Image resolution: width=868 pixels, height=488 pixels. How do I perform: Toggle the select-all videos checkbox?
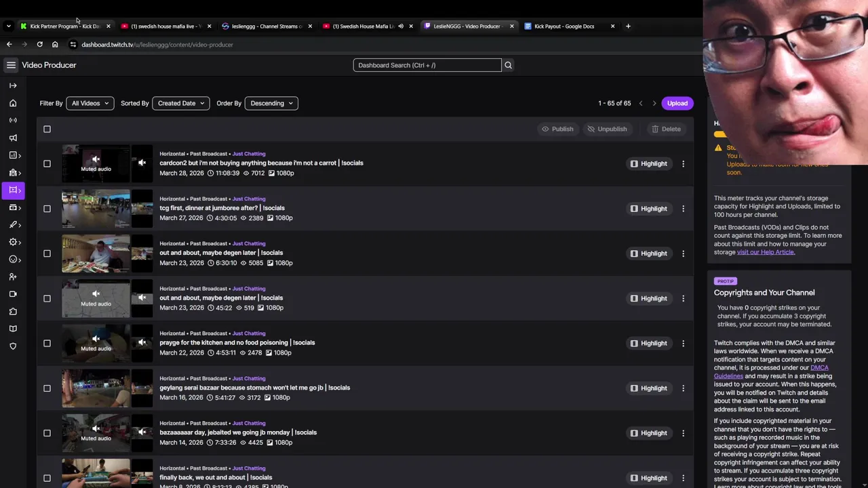[x=47, y=129]
